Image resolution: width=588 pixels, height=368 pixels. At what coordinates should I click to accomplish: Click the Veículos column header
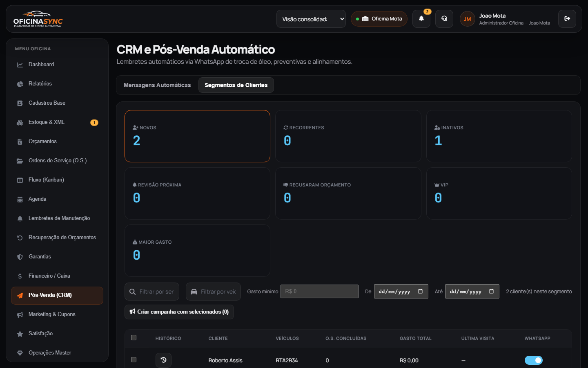point(287,338)
